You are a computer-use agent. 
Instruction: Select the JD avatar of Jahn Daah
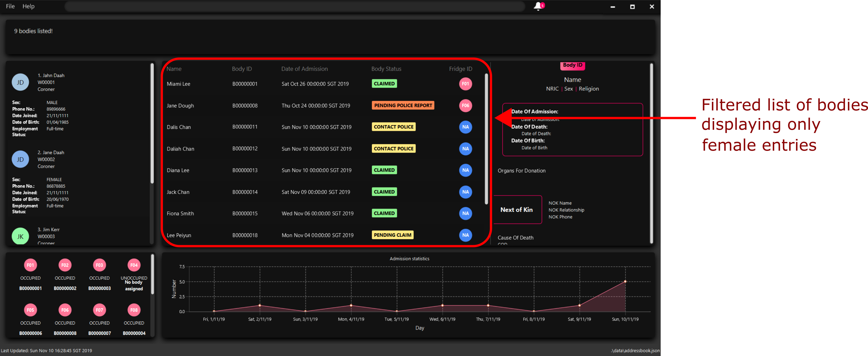coord(20,82)
